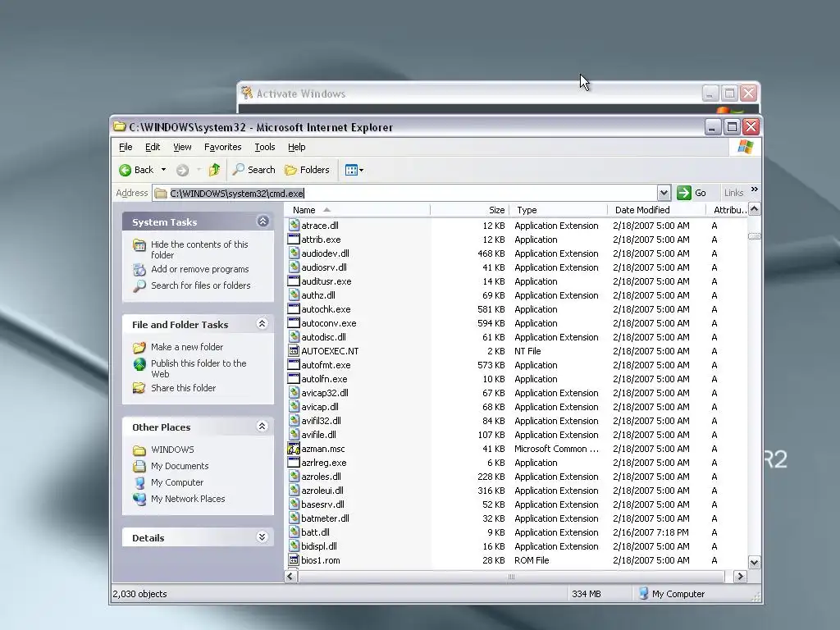The height and width of the screenshot is (630, 840).
Task: Select the autodisc.dll file icon
Action: tap(294, 337)
